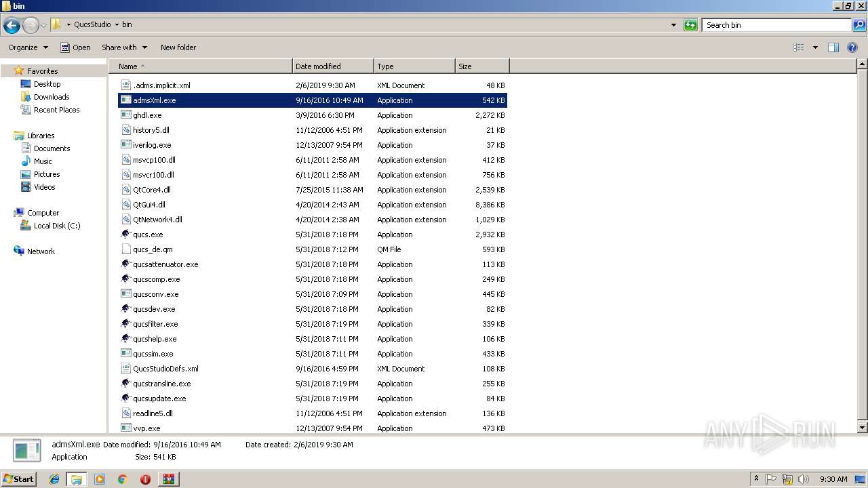This screenshot has width=868, height=488.
Task: Open the Share with dropdown
Action: (124, 47)
